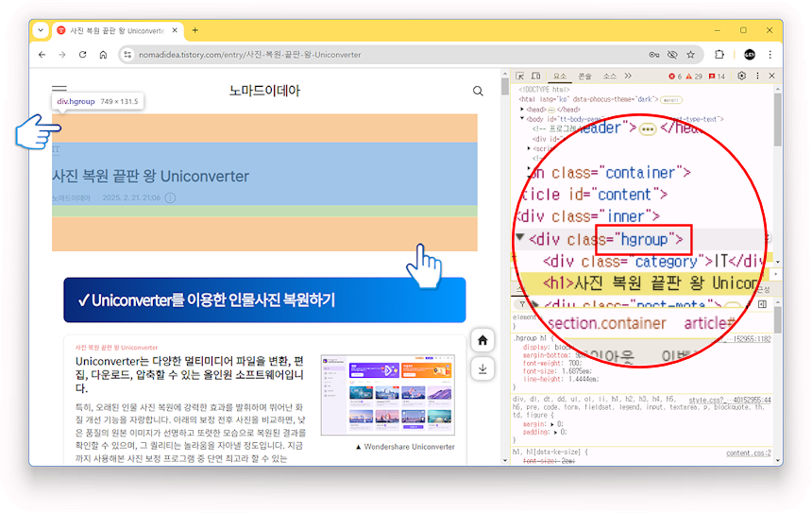Screen dimensions: 812x513
Task: Open DevTools customize three-dot menu
Action: (x=757, y=76)
